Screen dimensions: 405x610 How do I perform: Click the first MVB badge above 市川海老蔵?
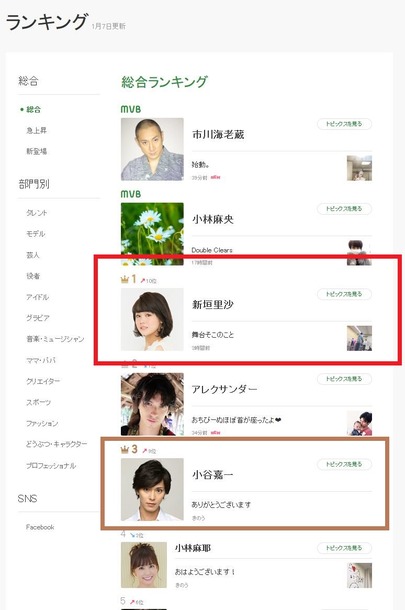(131, 109)
